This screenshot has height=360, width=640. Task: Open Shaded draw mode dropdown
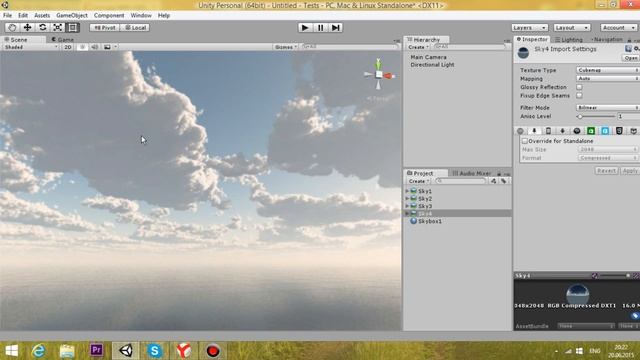(x=31, y=47)
